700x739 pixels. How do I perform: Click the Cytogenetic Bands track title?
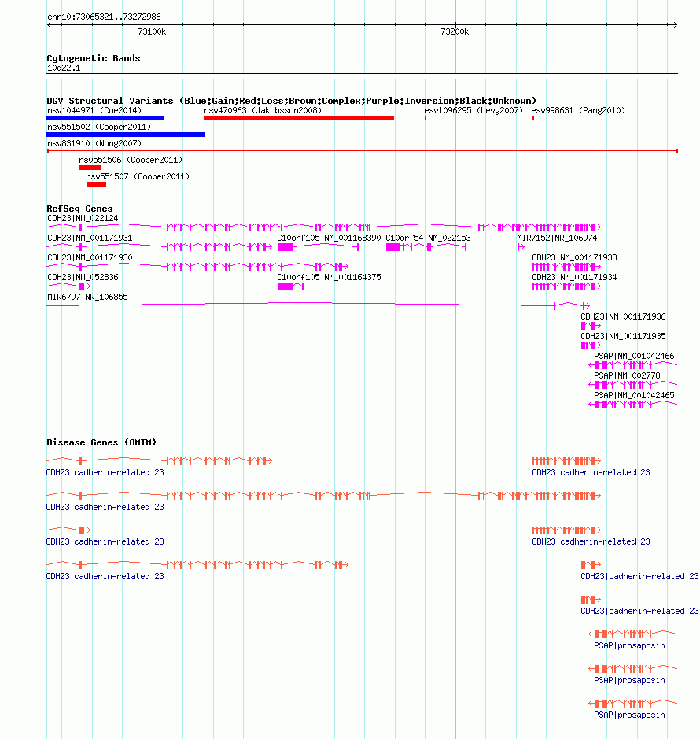coord(94,58)
